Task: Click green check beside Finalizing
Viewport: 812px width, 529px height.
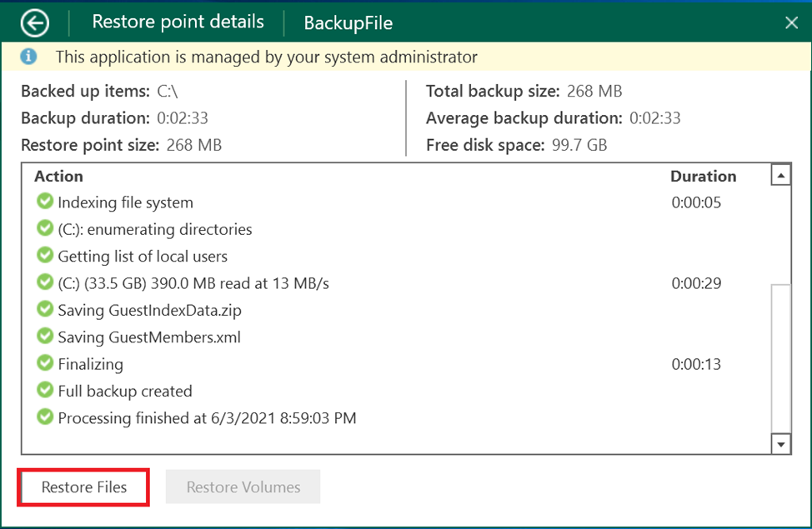Action: click(45, 364)
